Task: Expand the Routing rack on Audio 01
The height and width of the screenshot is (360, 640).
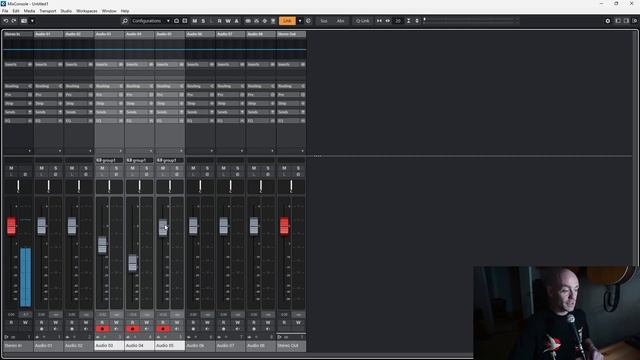Action: [x=49, y=86]
